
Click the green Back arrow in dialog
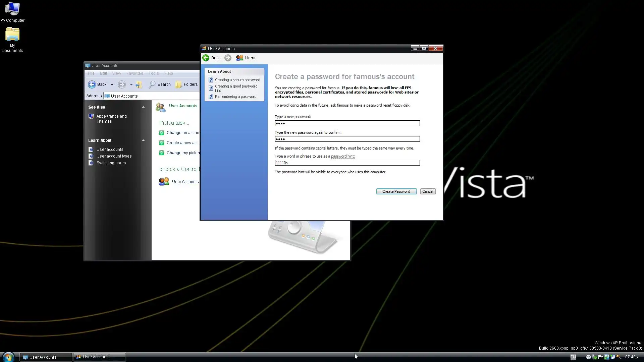tap(206, 58)
